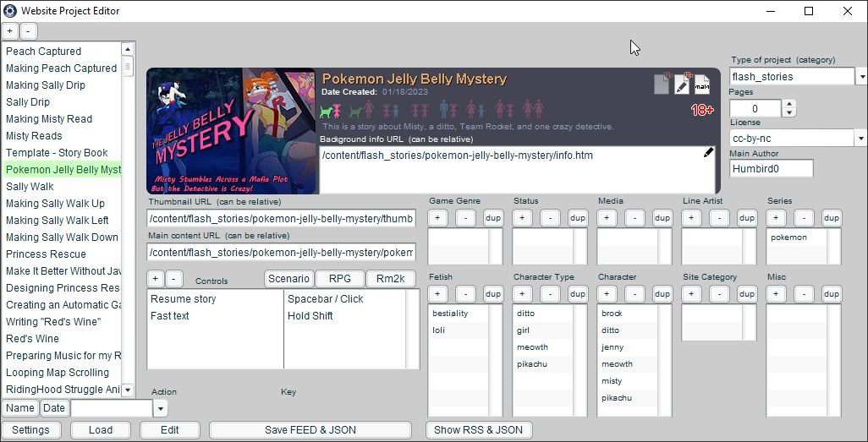Select 'Template - Story Book' in project list
The height and width of the screenshot is (442, 868).
coord(57,153)
